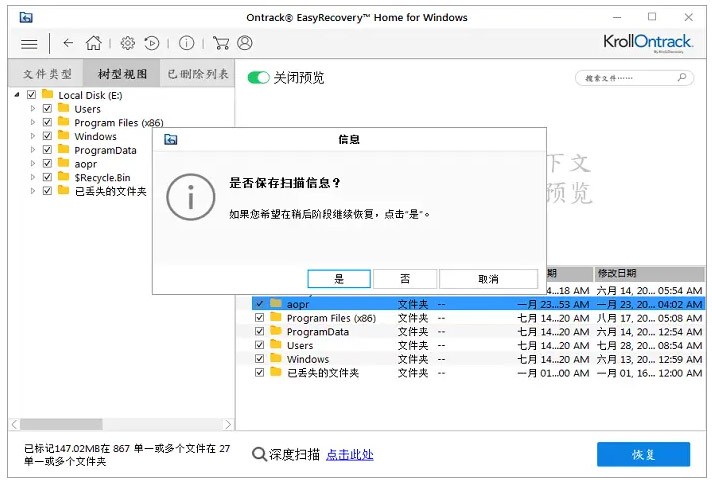Uncheck the ProgramData checkbox in tree
712x480 pixels.
(x=47, y=149)
